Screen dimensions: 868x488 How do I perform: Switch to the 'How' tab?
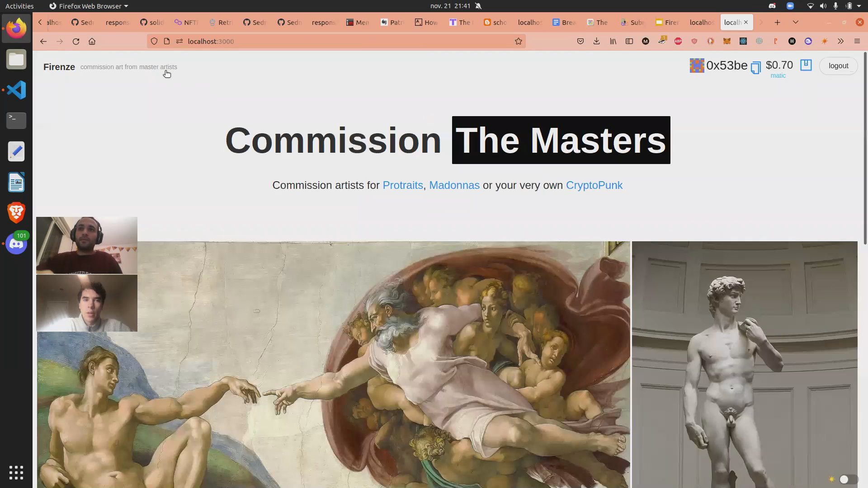click(427, 22)
